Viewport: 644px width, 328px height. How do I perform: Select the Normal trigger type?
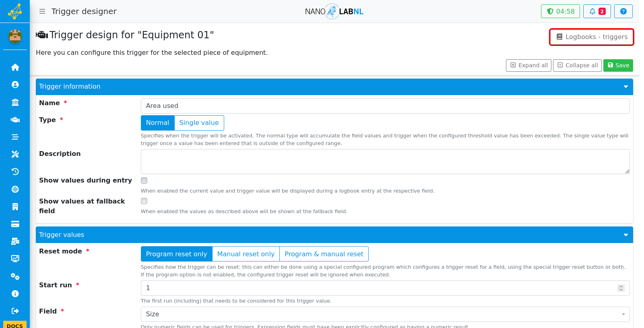click(157, 123)
